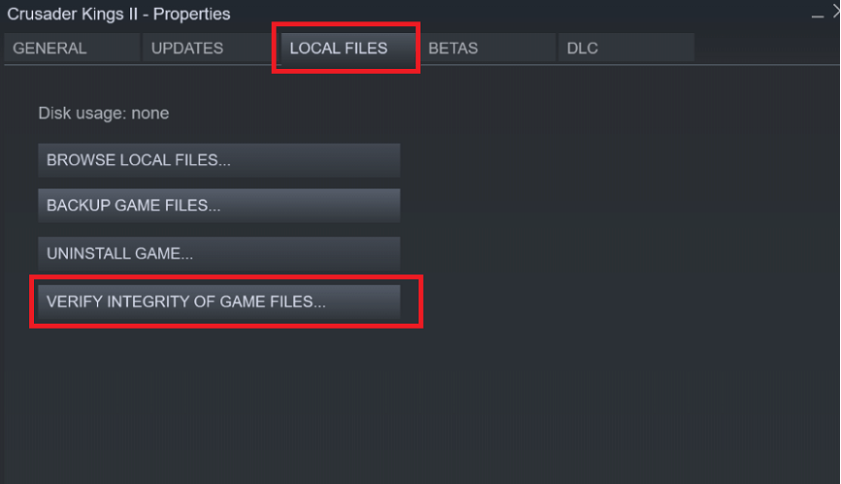Minimize the Properties window
This screenshot has width=841, height=484.
click(x=817, y=16)
